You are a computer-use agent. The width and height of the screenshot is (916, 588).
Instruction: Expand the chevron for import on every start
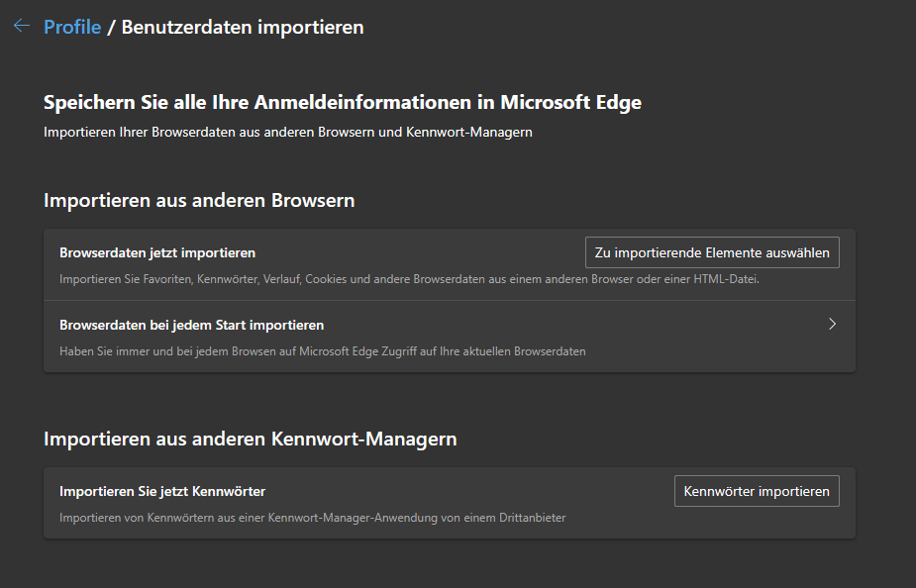[833, 324]
